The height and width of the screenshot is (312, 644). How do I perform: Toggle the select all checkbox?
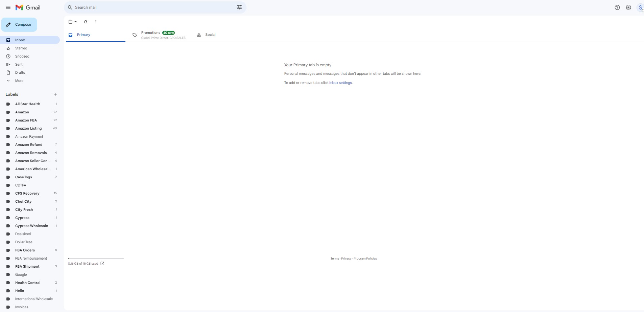click(x=71, y=22)
